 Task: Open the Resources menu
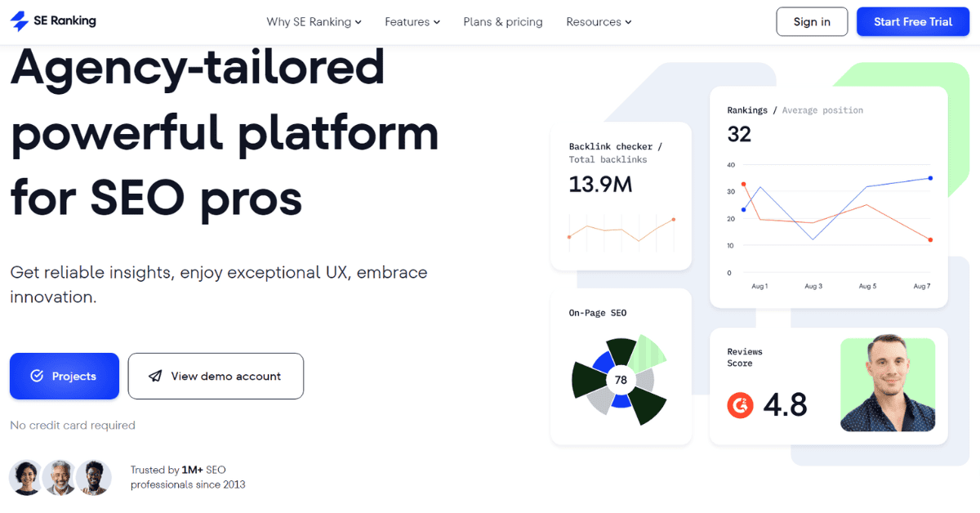click(599, 22)
